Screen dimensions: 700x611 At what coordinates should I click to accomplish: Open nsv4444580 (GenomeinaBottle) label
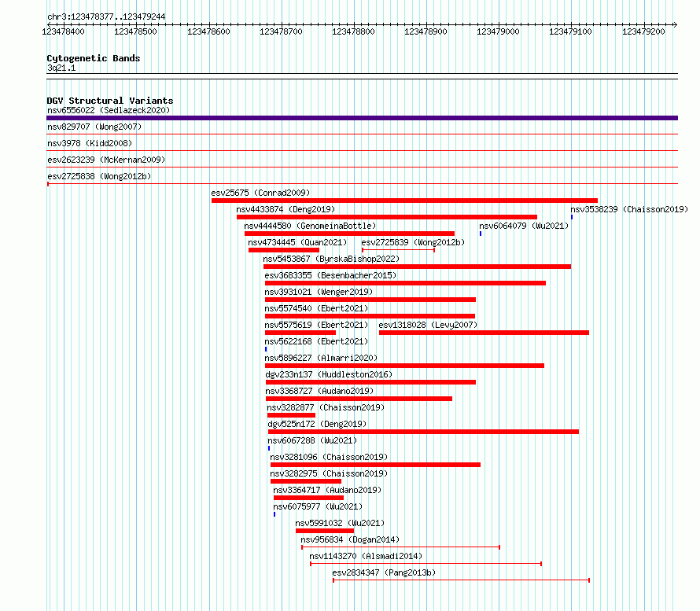click(x=310, y=226)
